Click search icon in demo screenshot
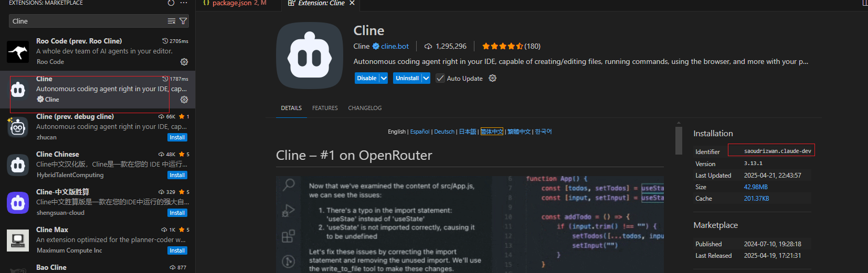The width and height of the screenshot is (868, 273). 289,184
